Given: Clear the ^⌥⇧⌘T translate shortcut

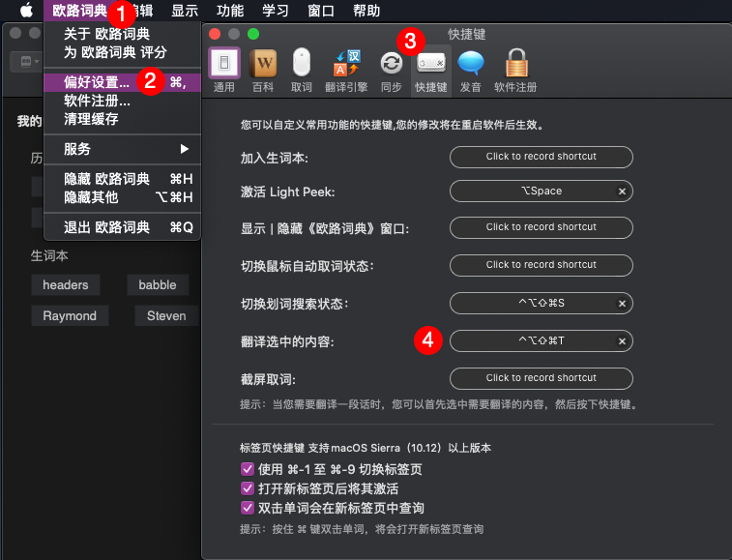Looking at the screenshot, I should point(622,341).
